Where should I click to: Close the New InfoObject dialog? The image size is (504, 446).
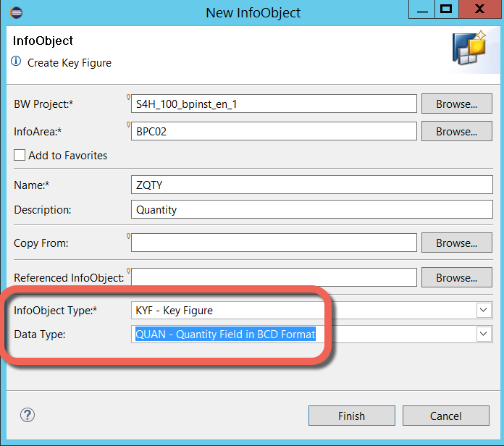click(479, 9)
